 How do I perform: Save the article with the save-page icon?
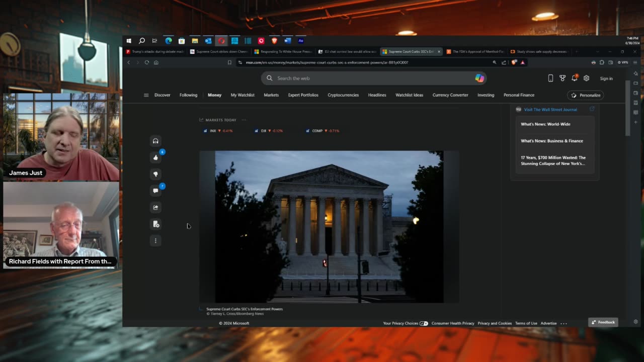[x=155, y=224]
